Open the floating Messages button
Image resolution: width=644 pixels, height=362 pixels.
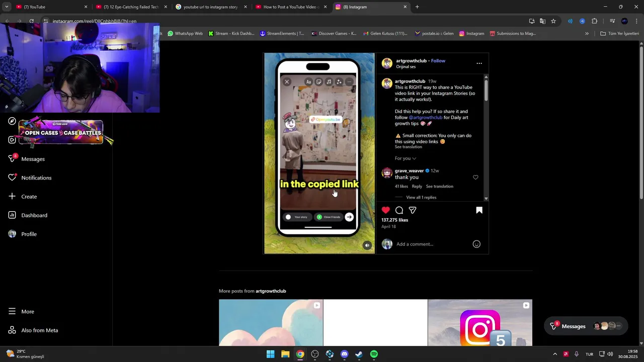pos(586,326)
